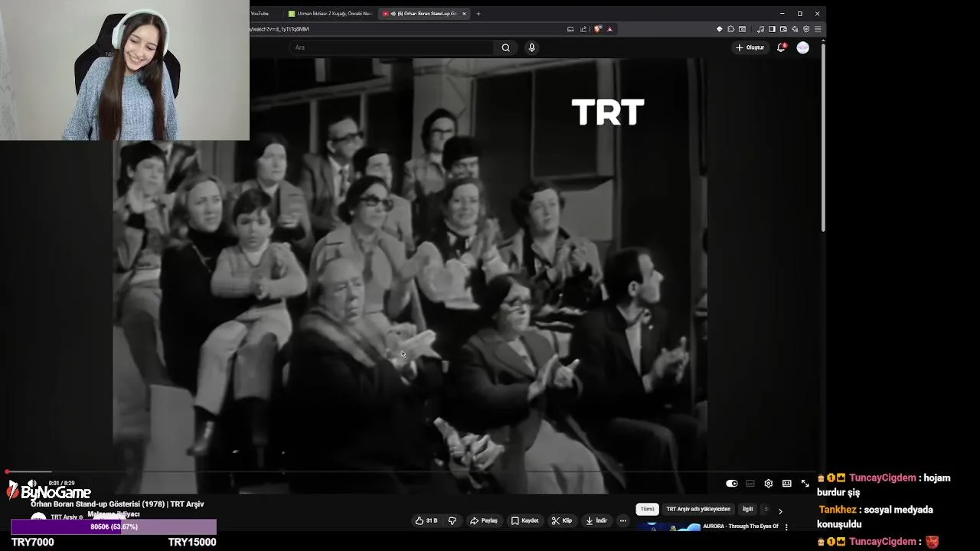Toggle the browser sidebar panel icon
The height and width of the screenshot is (551, 980).
(772, 29)
